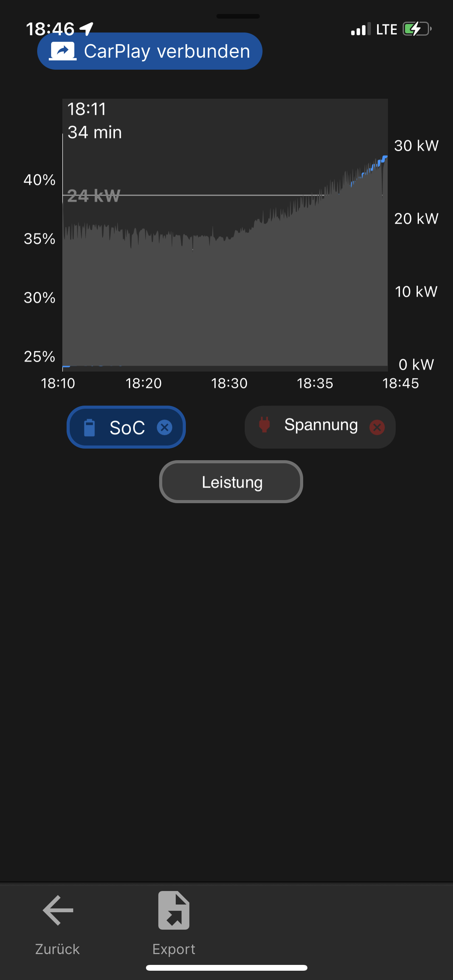
Task: Tap the 24 kW marker line in chart
Action: point(194,195)
